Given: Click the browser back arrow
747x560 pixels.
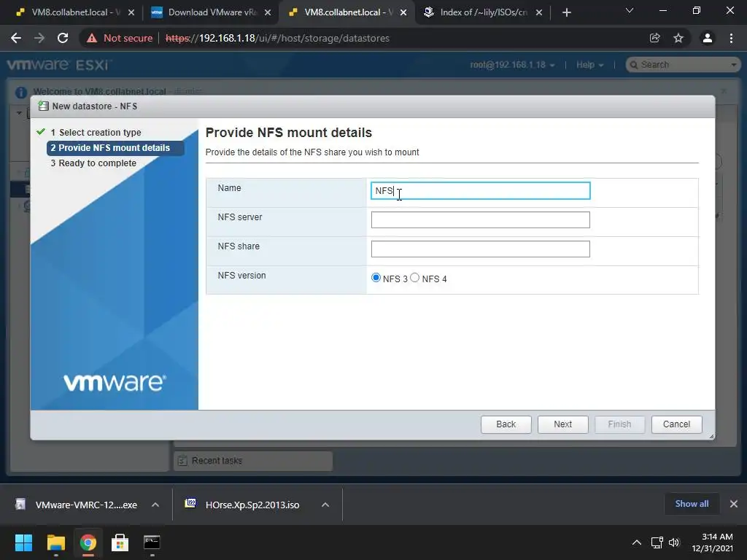Looking at the screenshot, I should 16,38.
